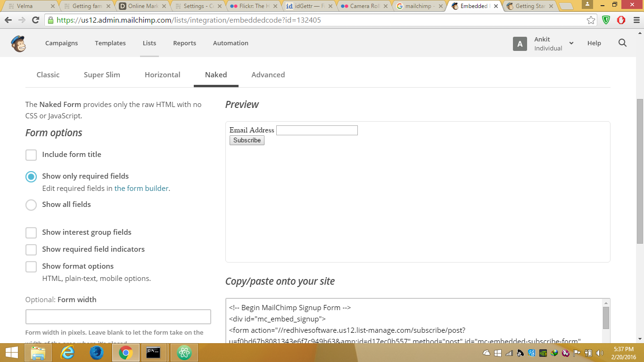Click the OneDrive cloud tray icon
Viewport: 644px width, 362px height.
click(487, 353)
